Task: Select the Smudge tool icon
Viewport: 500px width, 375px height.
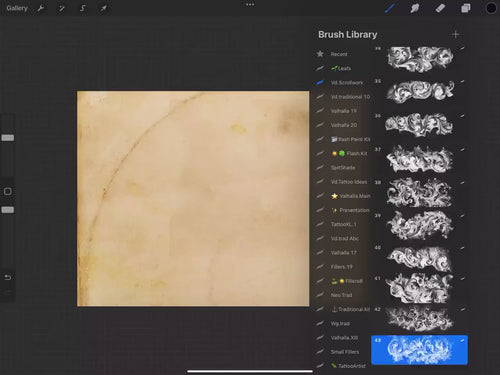Action: pyautogui.click(x=415, y=8)
